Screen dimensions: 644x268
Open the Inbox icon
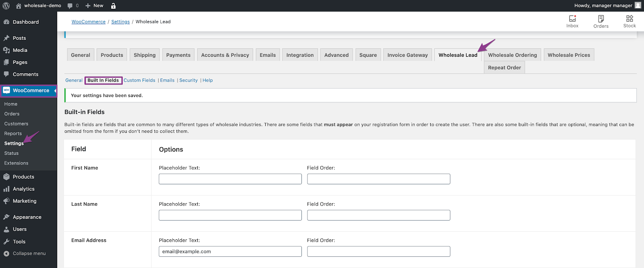pos(572,19)
